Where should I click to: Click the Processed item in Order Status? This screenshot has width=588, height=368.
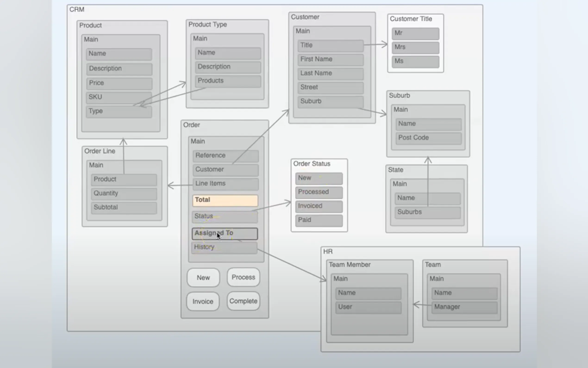[319, 192]
